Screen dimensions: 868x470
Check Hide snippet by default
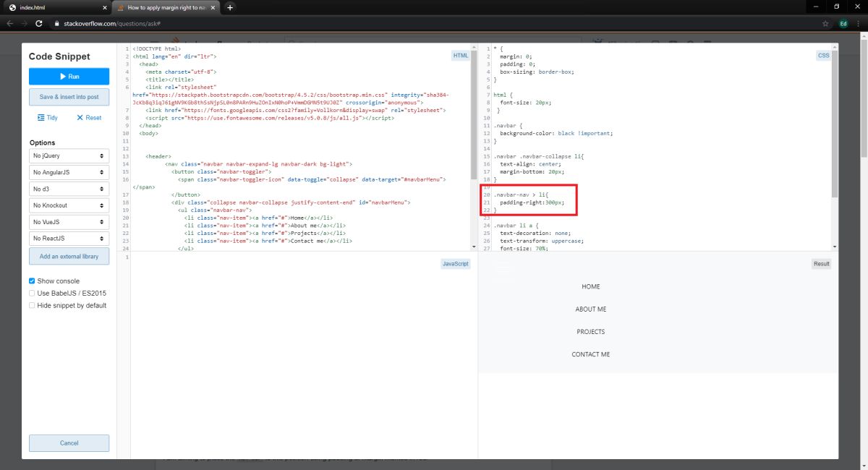click(x=32, y=305)
